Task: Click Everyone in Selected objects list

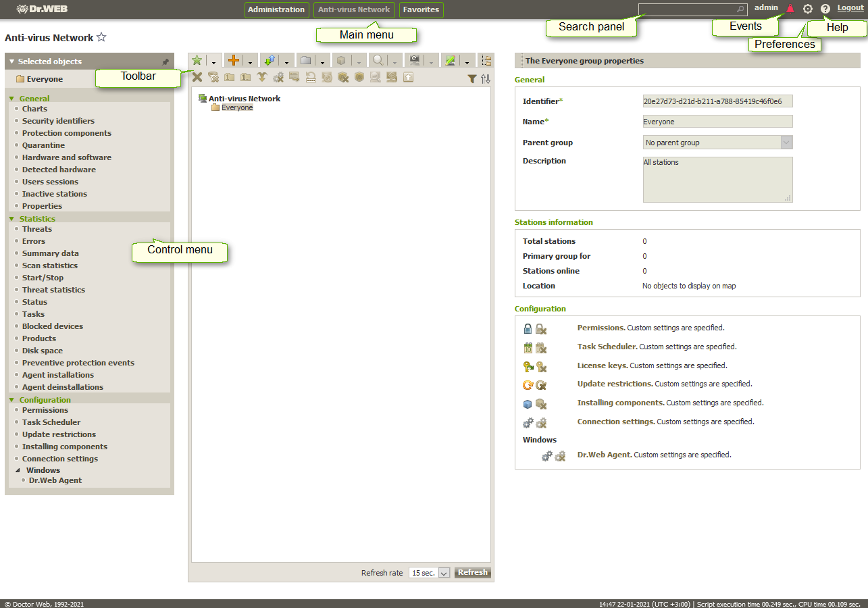Action: 45,79
